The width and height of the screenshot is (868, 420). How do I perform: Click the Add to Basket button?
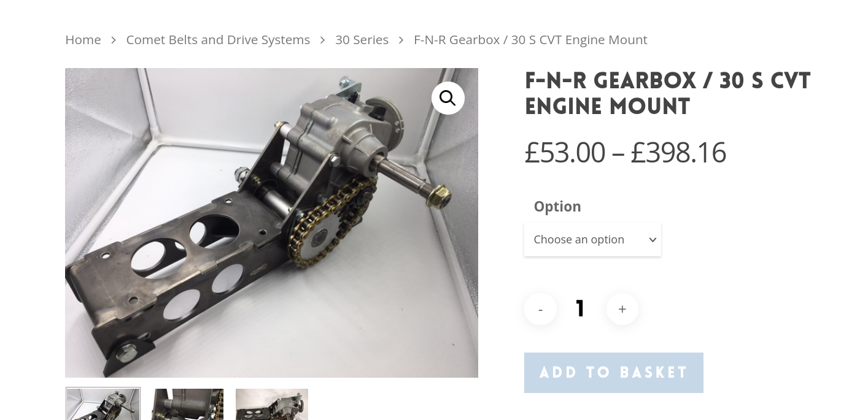(614, 373)
